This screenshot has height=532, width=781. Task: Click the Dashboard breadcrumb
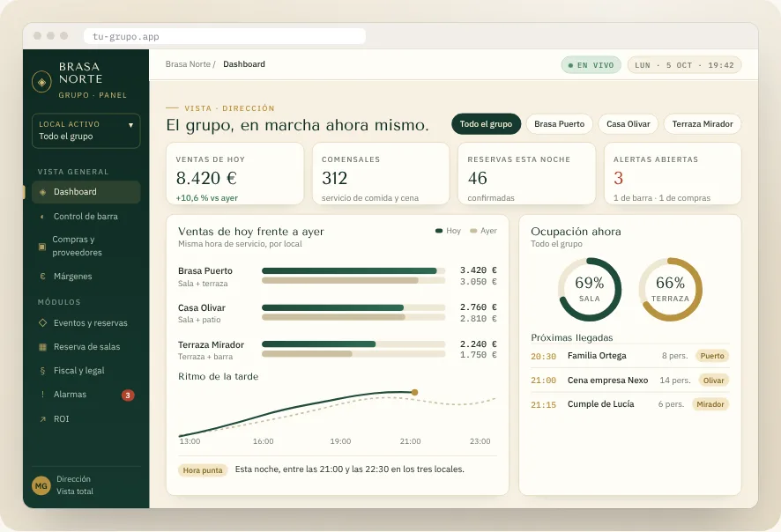(244, 64)
